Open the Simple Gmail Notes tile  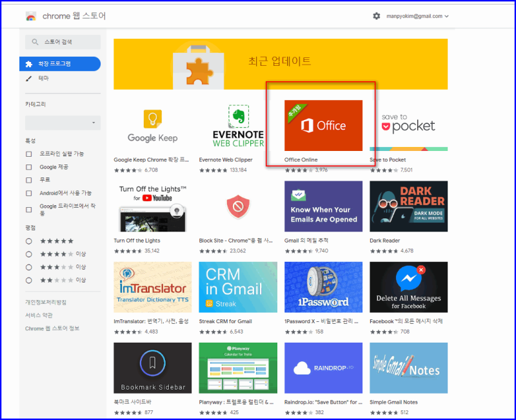coord(409,368)
